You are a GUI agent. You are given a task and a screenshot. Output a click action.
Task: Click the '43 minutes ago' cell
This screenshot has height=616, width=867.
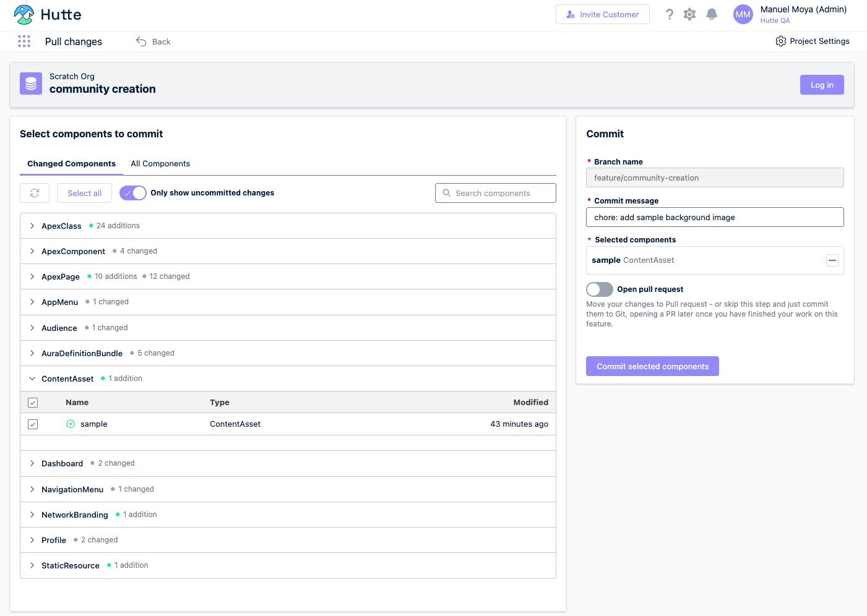[519, 424]
